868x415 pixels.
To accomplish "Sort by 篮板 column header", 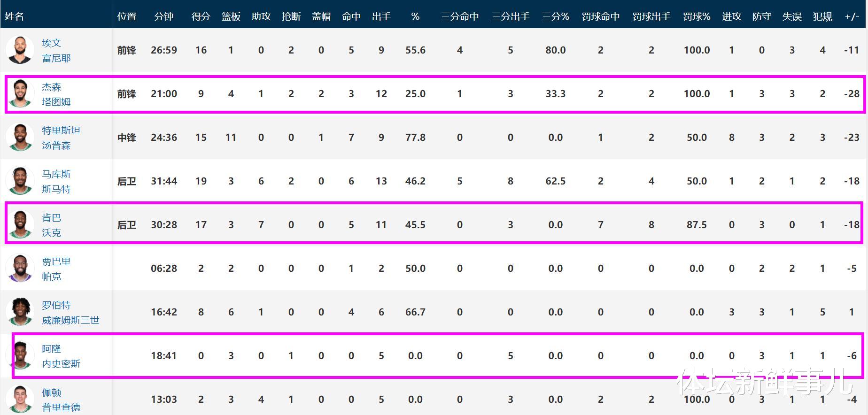I will 231,16.
